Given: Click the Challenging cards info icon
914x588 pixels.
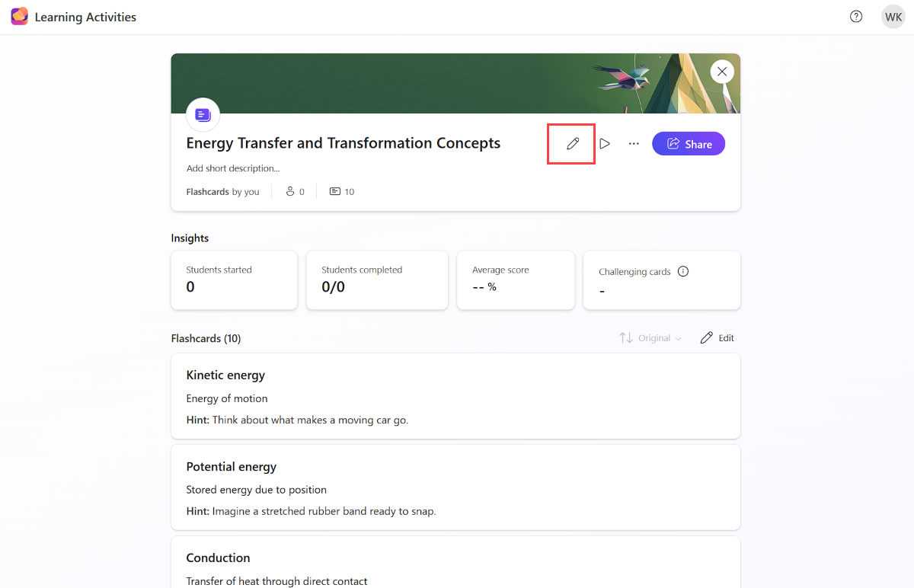Looking at the screenshot, I should coord(683,271).
